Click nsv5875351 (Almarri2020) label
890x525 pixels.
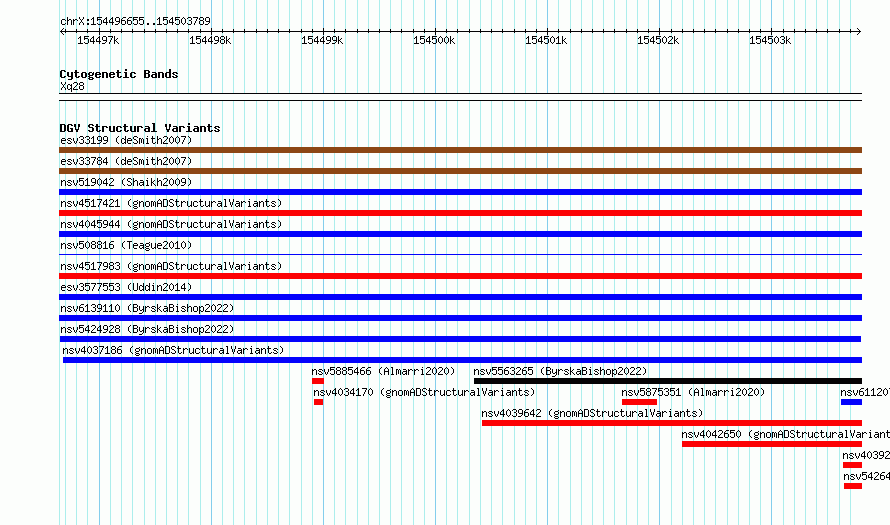[x=693, y=392]
